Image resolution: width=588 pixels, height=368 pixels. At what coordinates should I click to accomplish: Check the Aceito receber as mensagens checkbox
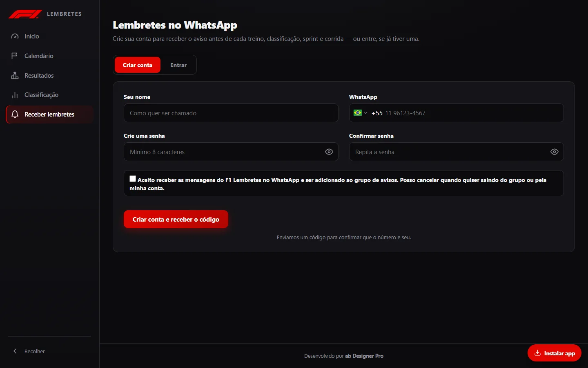pyautogui.click(x=133, y=179)
